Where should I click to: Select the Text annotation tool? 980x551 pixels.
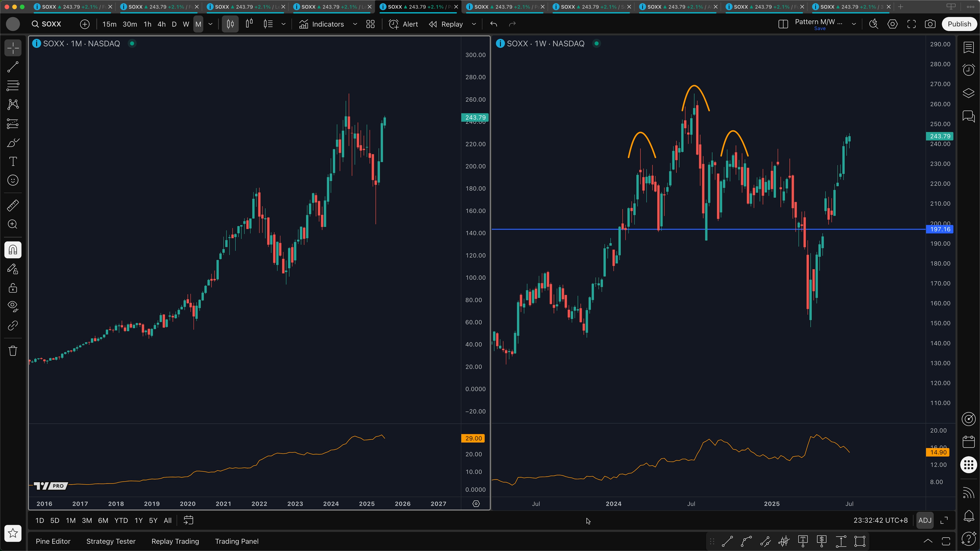(x=13, y=162)
